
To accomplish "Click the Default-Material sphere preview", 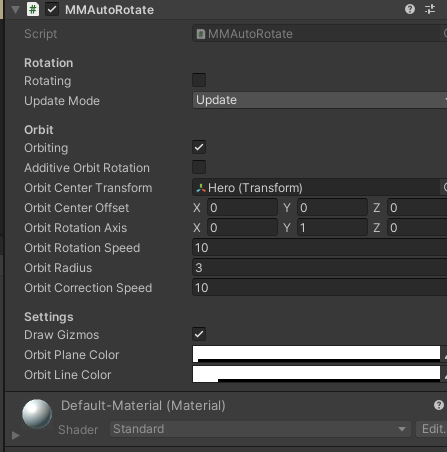I will pyautogui.click(x=37, y=414).
